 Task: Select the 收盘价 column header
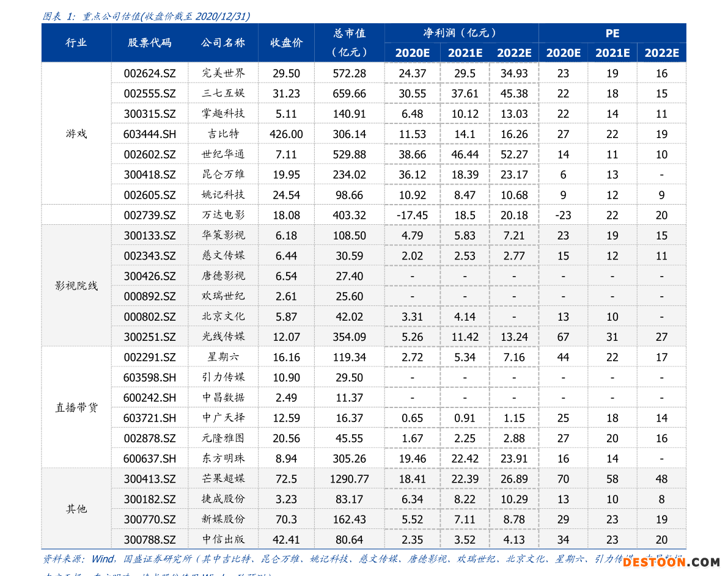(x=286, y=43)
